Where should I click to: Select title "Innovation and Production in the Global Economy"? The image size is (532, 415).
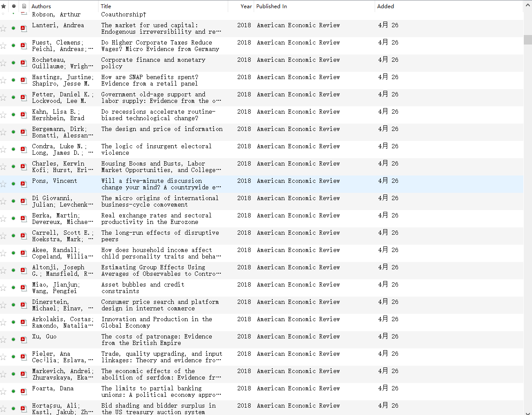157,322
